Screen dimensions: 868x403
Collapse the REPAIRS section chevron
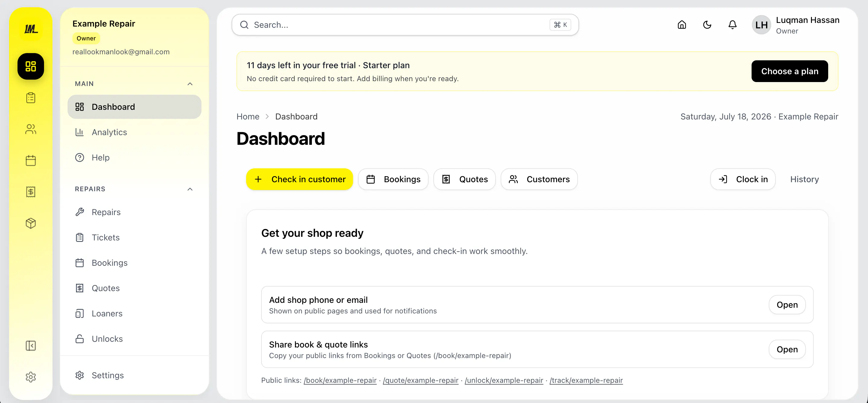click(190, 189)
